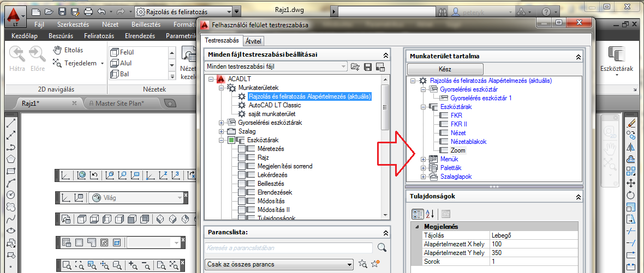644x273 pixels.
Task: Select the Polygon tool in the draw toolbar
Action: coord(11,160)
